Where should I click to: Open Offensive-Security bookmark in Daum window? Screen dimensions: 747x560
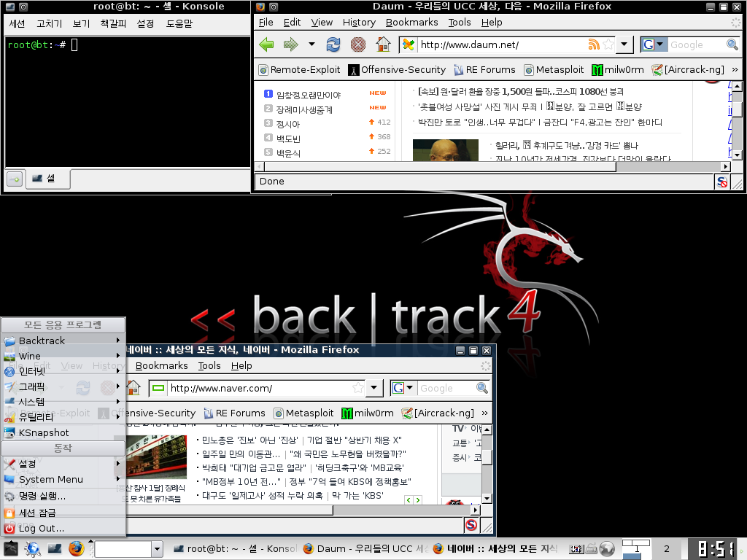pyautogui.click(x=397, y=70)
